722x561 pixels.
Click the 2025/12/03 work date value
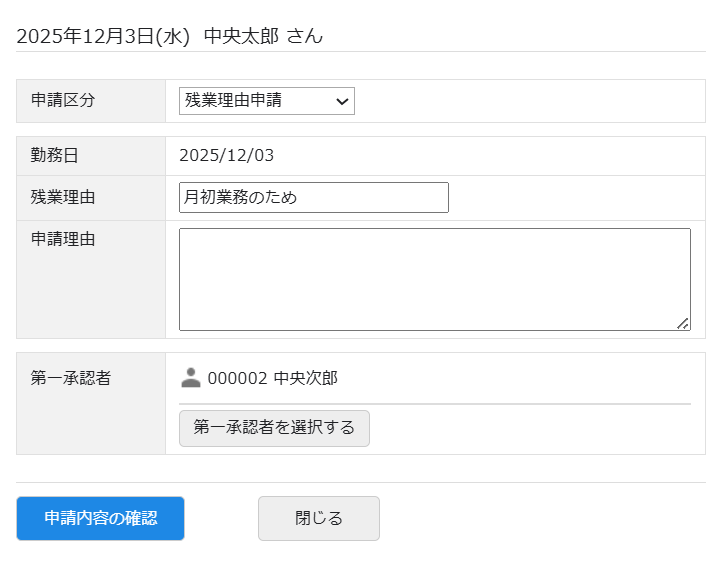pos(226,155)
